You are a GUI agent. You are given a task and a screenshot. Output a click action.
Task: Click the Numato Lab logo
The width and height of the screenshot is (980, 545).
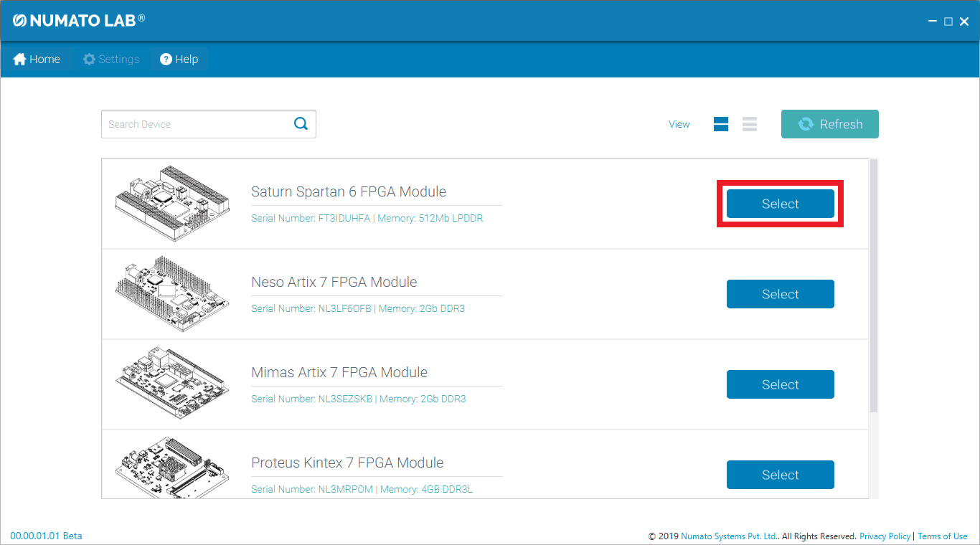(79, 20)
